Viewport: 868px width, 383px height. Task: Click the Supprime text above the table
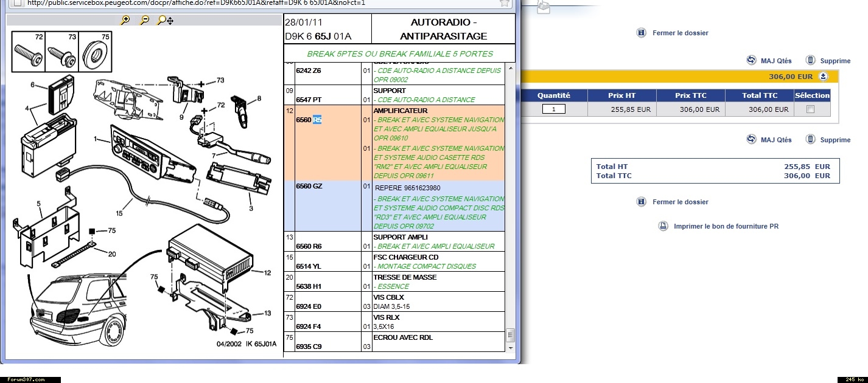835,61
